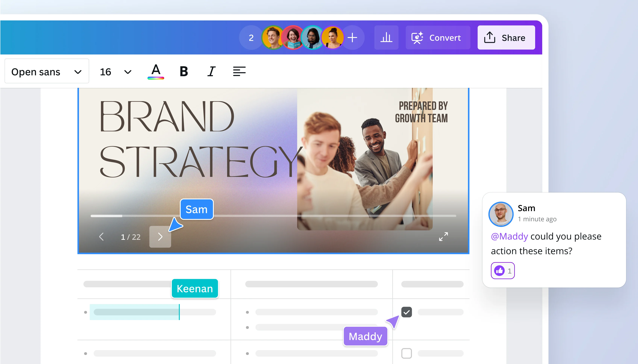Check the empty checkbox at the bottom row

click(x=406, y=353)
